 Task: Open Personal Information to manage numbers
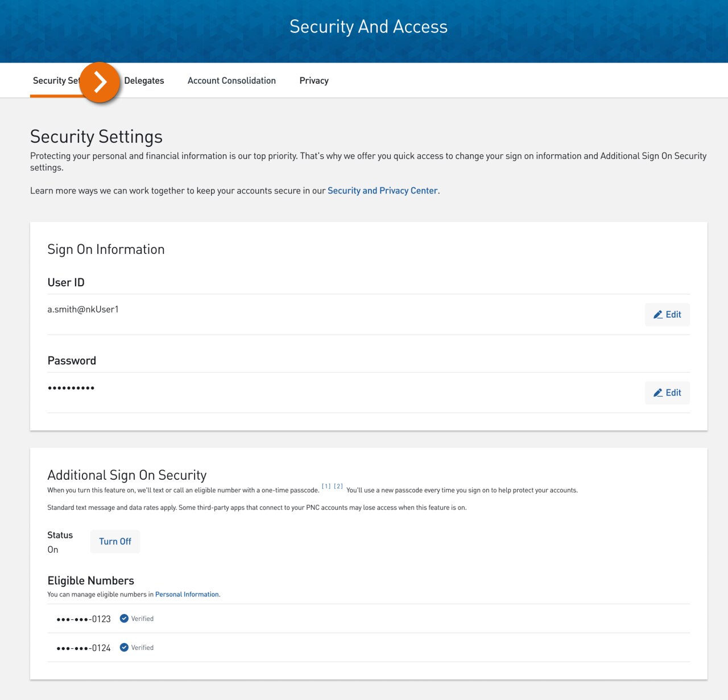point(187,594)
